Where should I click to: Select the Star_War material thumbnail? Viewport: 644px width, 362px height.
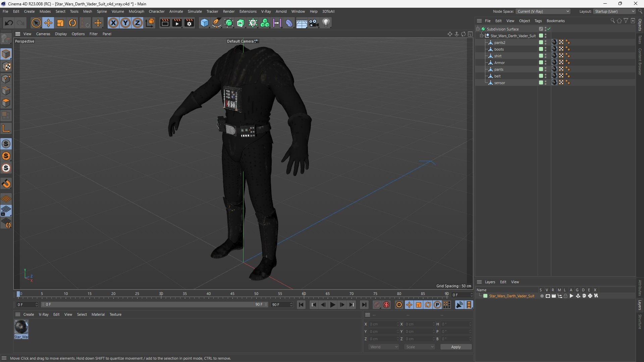point(21,327)
